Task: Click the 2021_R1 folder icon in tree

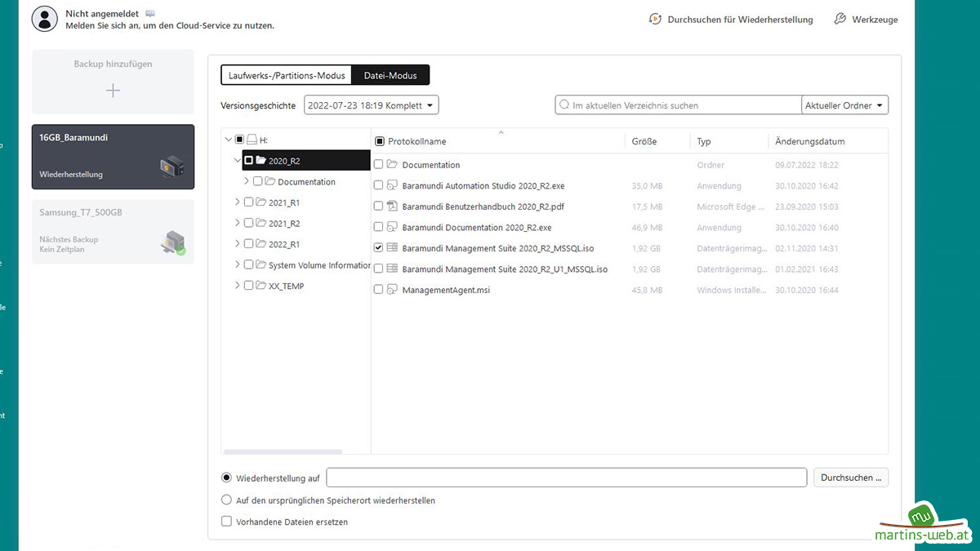Action: point(261,202)
